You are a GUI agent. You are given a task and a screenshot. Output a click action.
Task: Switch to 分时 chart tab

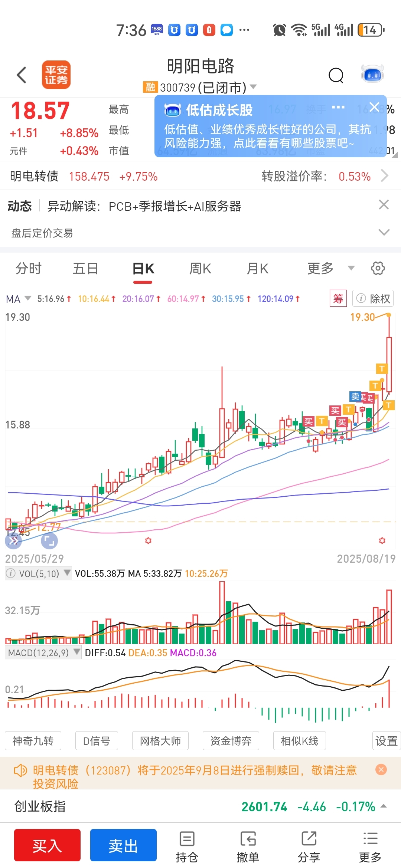[29, 268]
